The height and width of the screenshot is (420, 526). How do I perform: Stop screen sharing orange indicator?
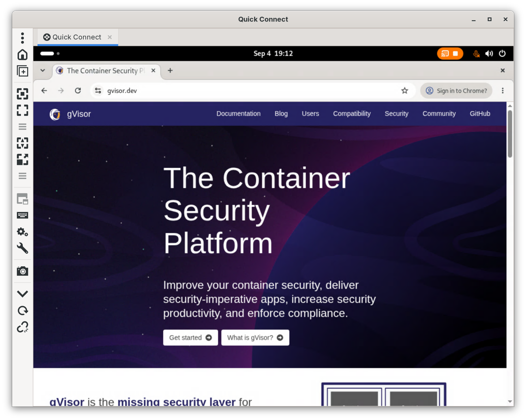pyautogui.click(x=450, y=53)
